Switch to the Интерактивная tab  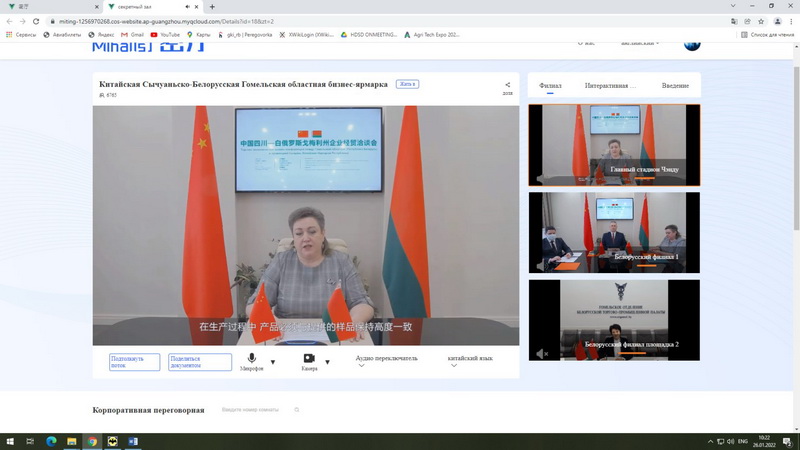[610, 86]
